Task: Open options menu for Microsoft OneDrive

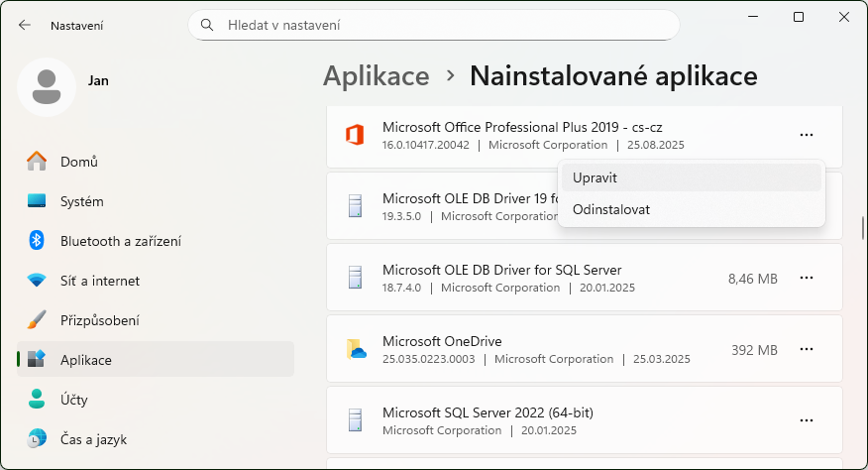Action: pos(806,349)
